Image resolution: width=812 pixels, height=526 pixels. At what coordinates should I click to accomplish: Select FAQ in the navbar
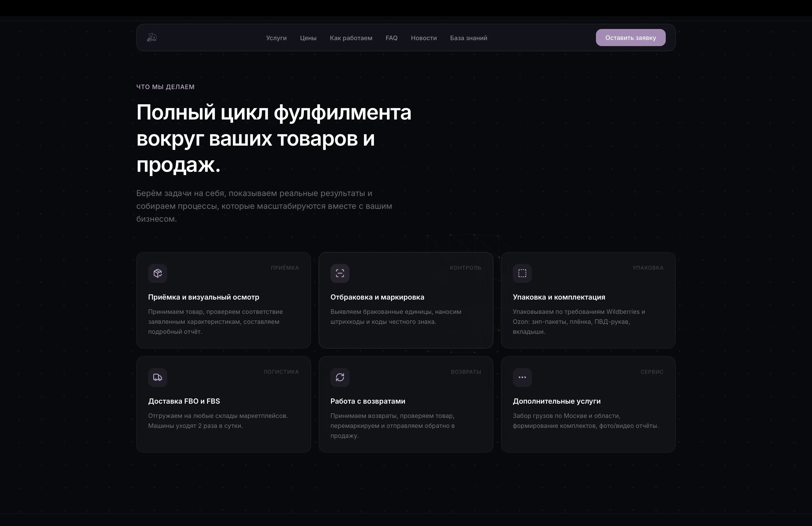(391, 38)
